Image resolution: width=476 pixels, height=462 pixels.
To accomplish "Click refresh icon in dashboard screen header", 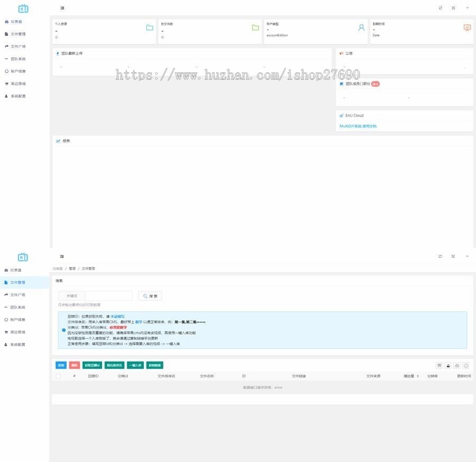I will coord(440,8).
